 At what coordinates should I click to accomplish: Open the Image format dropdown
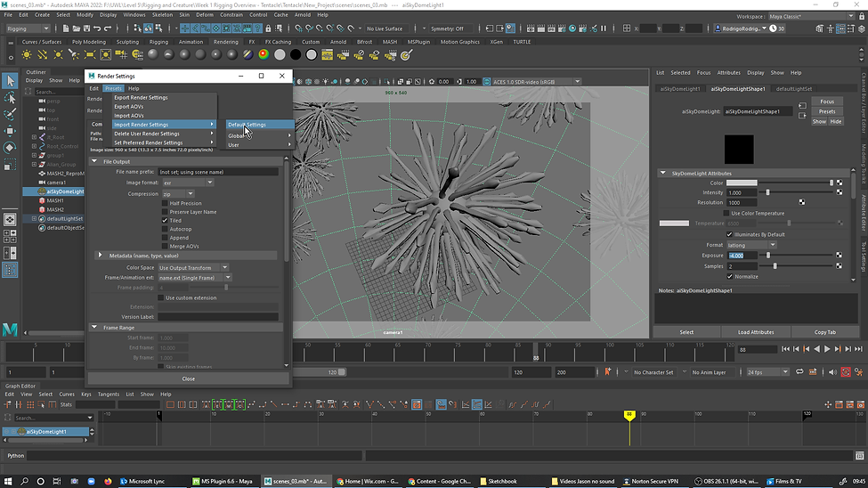(187, 183)
